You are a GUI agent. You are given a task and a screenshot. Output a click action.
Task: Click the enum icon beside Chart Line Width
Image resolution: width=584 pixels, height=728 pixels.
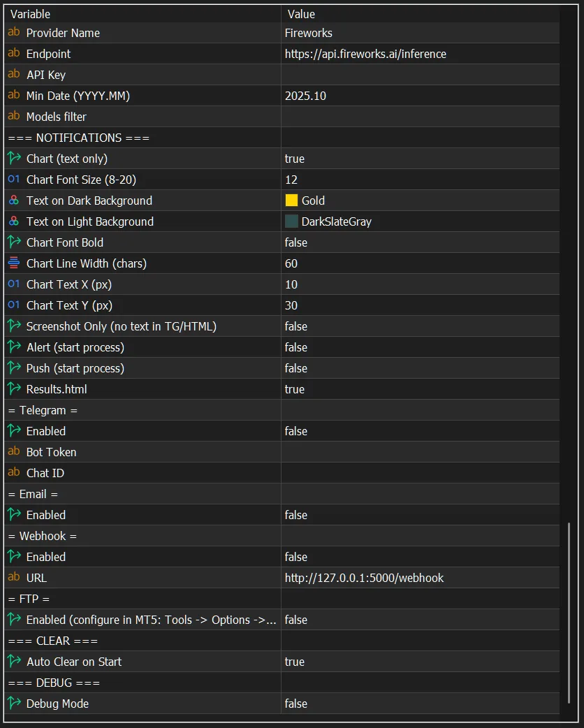coord(14,263)
